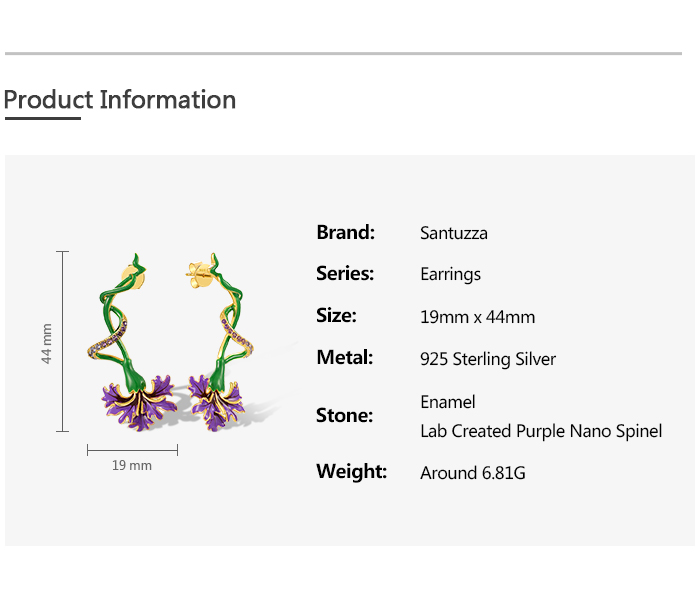700x596 pixels.
Task: Click the Series: label
Action: coord(345,273)
